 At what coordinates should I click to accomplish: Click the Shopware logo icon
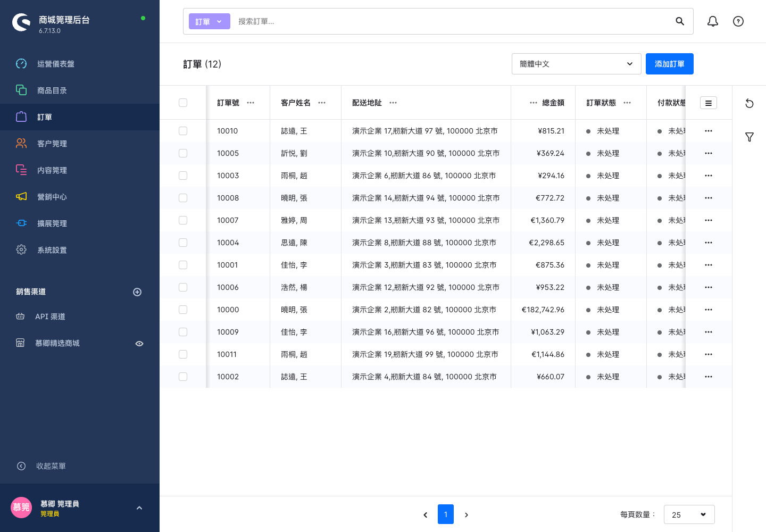point(21,22)
